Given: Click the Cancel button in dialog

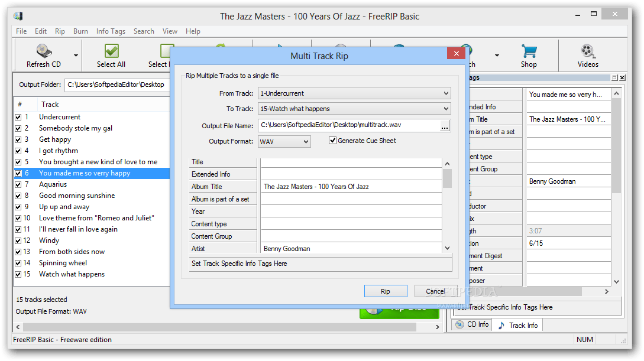Looking at the screenshot, I should coord(435,291).
